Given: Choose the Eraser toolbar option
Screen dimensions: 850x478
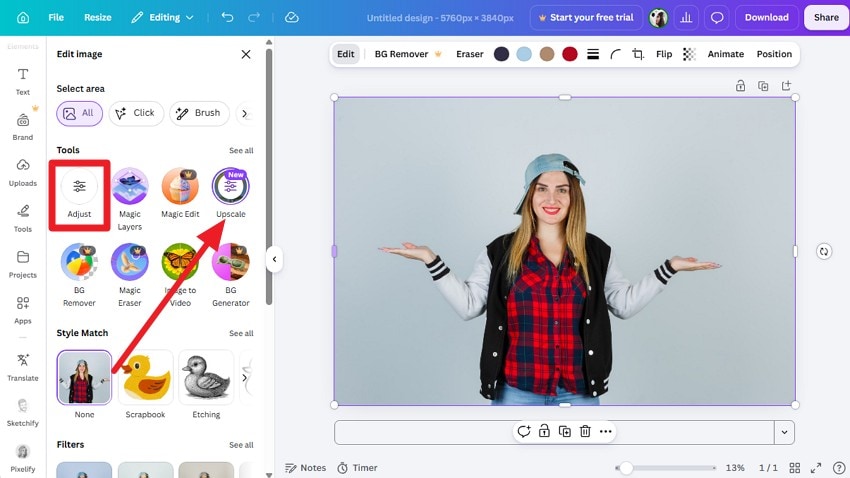Looking at the screenshot, I should (469, 54).
